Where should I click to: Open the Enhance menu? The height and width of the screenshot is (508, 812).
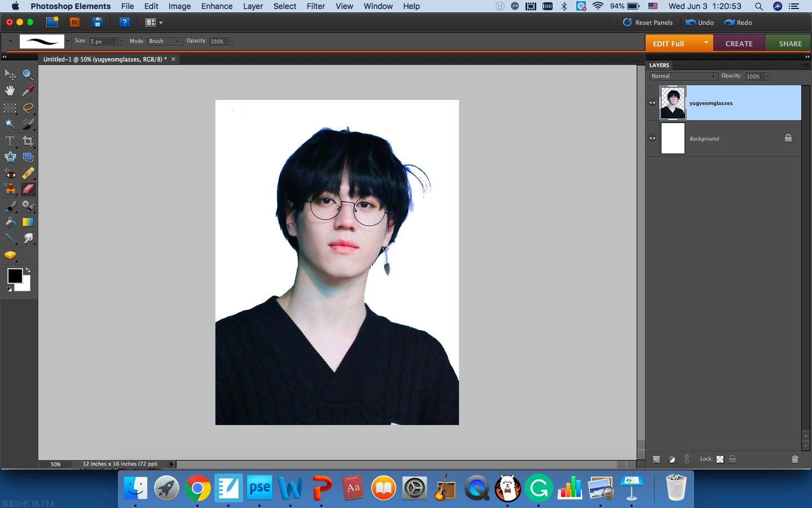pos(217,6)
